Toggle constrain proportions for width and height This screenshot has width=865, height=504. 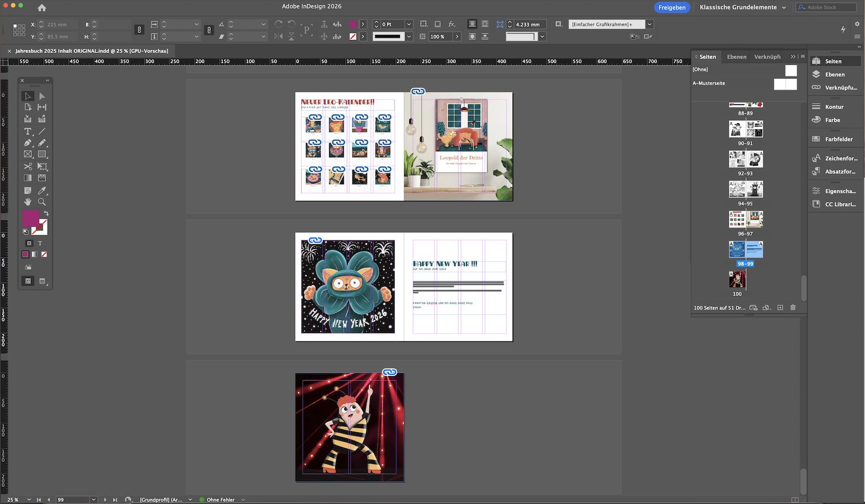139,30
